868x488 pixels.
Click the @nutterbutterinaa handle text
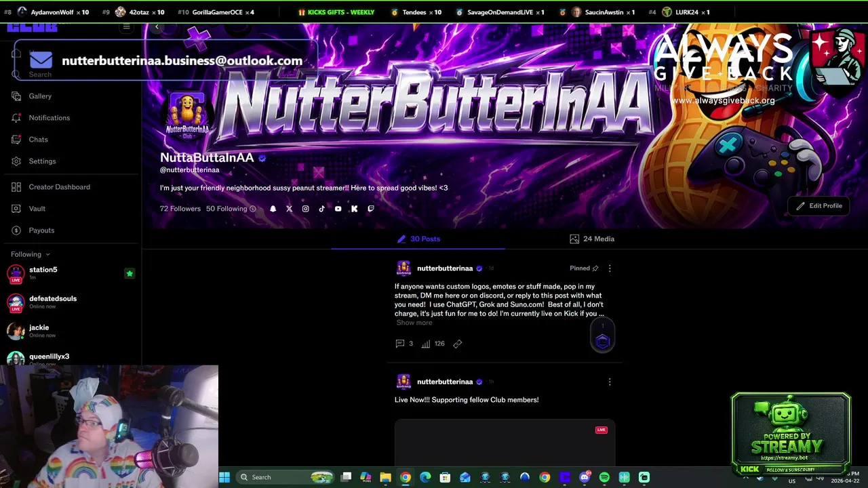(x=189, y=170)
